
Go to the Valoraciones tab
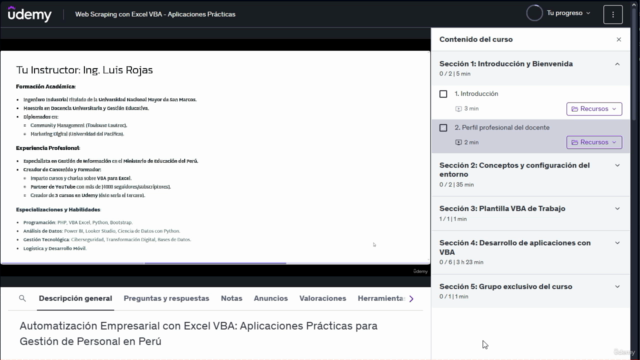[322, 299]
